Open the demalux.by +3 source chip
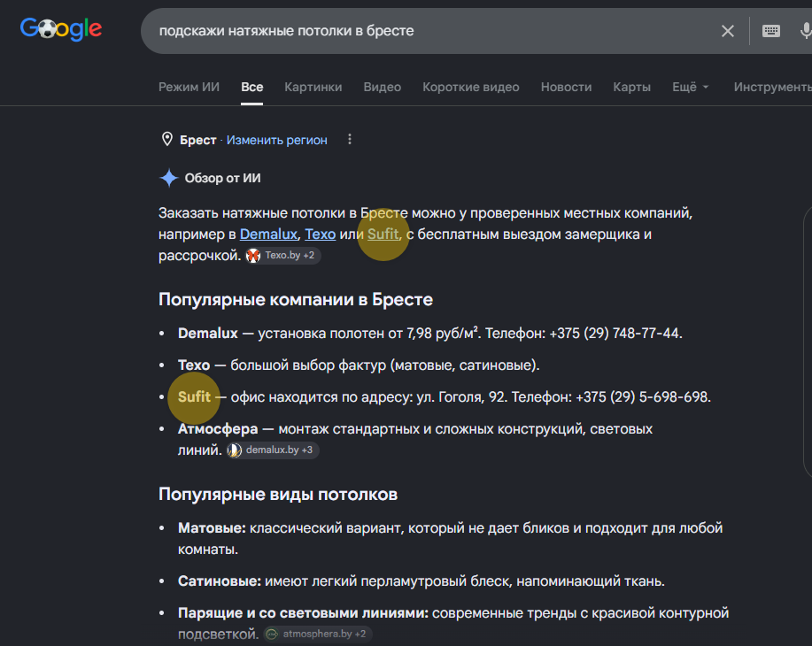This screenshot has height=646, width=812. (x=273, y=450)
